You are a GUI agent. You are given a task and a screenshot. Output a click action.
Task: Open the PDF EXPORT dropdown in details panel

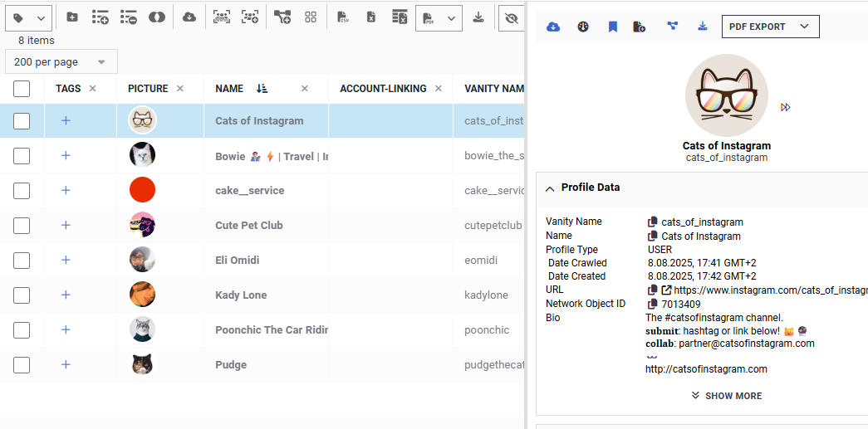[771, 27]
